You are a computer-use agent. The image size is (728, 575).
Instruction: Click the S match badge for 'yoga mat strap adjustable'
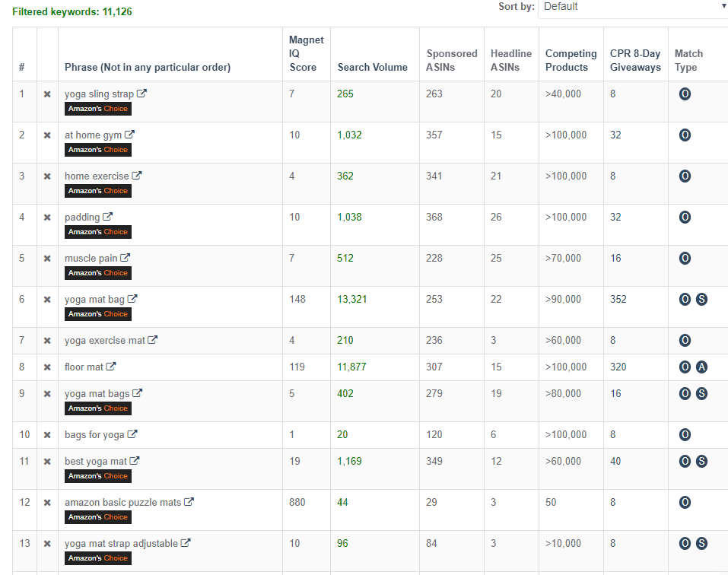point(701,544)
